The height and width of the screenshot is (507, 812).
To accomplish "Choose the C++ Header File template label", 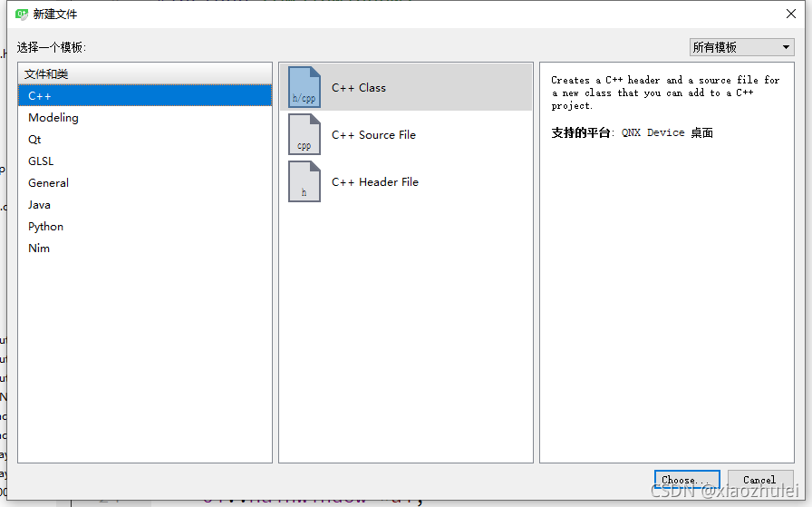I will pyautogui.click(x=375, y=182).
